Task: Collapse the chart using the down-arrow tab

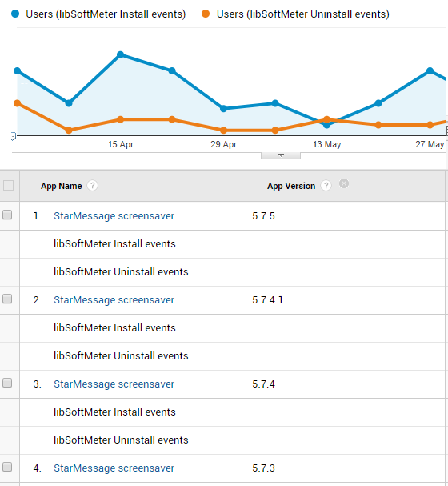Action: [281, 155]
